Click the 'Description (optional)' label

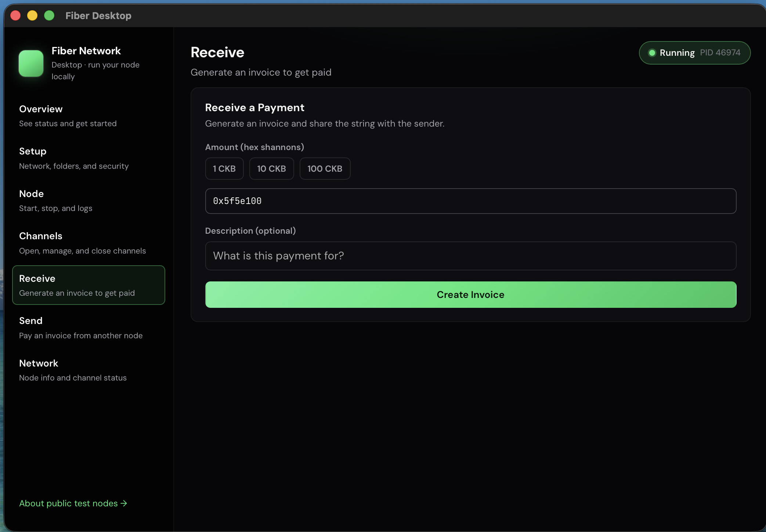tap(250, 231)
